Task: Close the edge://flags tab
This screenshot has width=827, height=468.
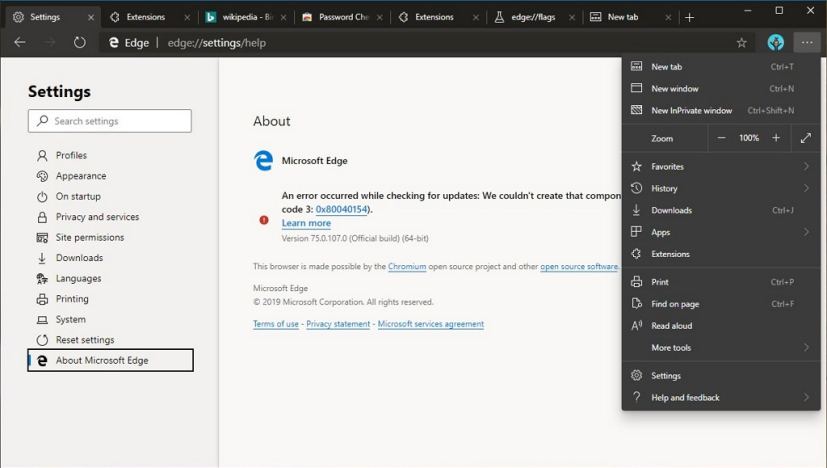Action: (572, 17)
